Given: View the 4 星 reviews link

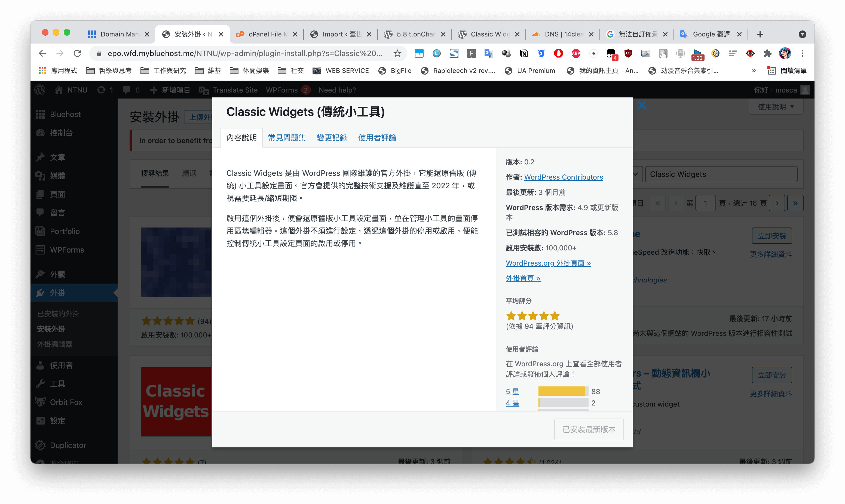Looking at the screenshot, I should [512, 403].
